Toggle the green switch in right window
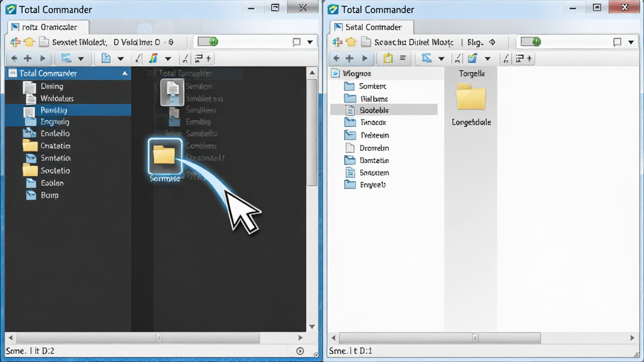Image resolution: width=644 pixels, height=362 pixels. coord(531,41)
